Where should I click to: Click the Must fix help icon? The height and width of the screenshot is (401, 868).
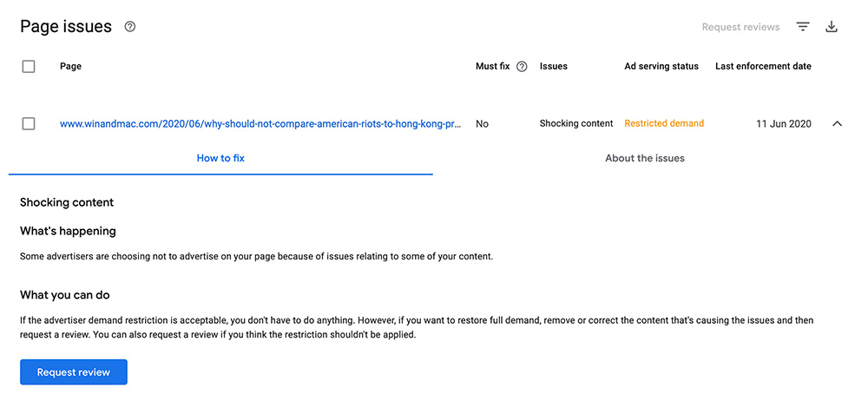(522, 67)
